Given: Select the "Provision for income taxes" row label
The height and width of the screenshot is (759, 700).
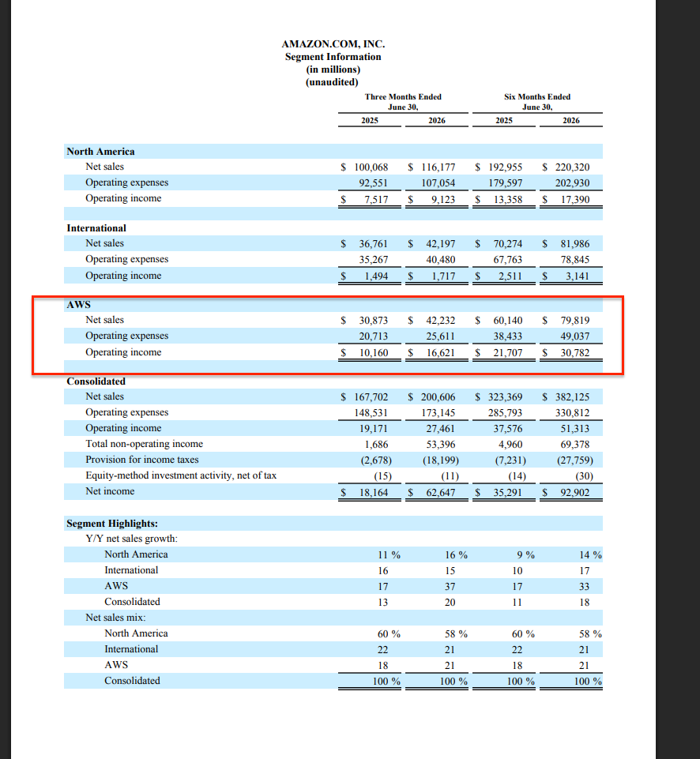Looking at the screenshot, I should [142, 460].
